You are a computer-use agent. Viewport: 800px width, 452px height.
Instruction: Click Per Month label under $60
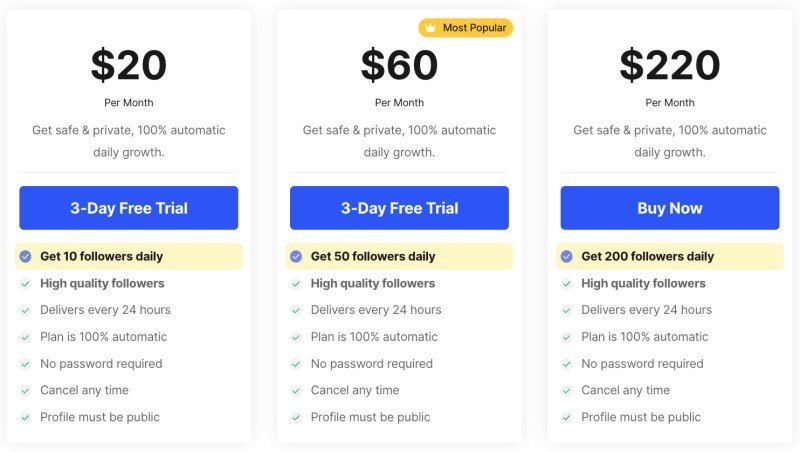(x=399, y=103)
